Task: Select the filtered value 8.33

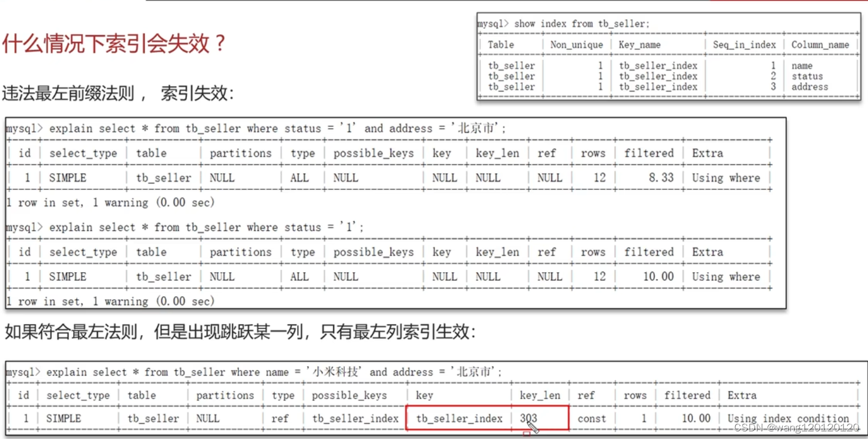Action: click(661, 177)
